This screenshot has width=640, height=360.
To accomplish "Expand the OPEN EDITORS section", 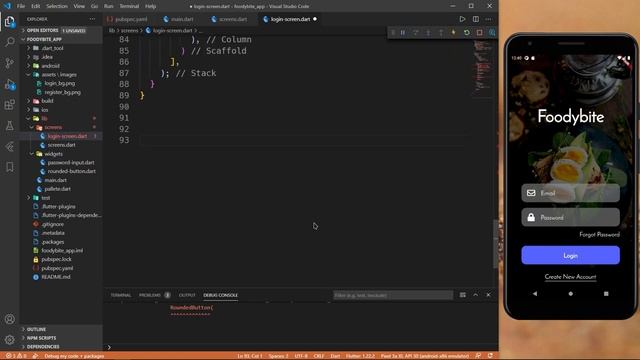I will [61, 31].
